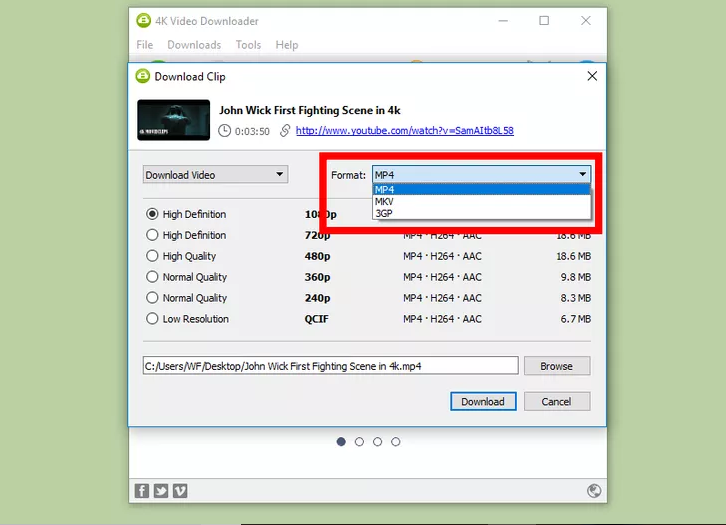Image resolution: width=726 pixels, height=525 pixels.
Task: Maximize the 4K Video Downloader window
Action: 544,21
